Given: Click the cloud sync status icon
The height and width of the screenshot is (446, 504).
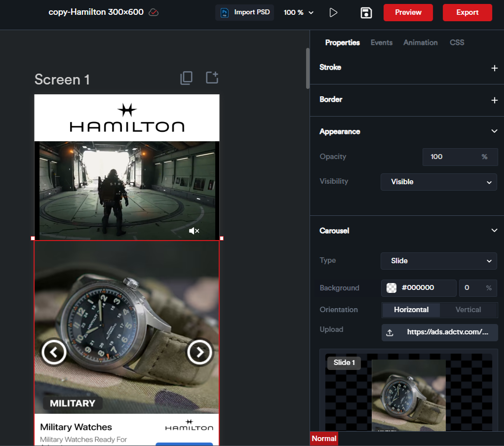Looking at the screenshot, I should pyautogui.click(x=154, y=12).
